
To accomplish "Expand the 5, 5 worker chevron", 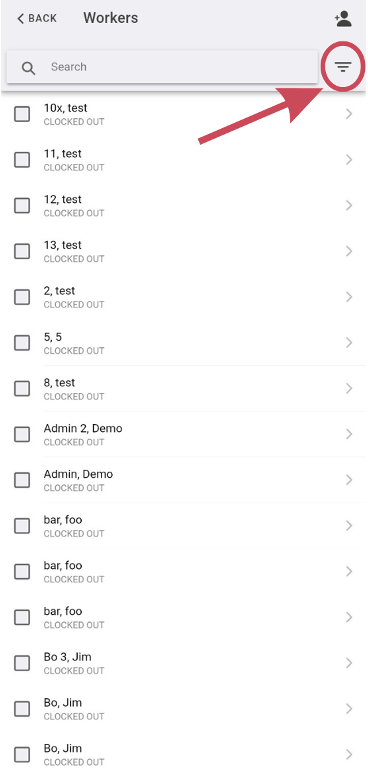I will coord(349,343).
